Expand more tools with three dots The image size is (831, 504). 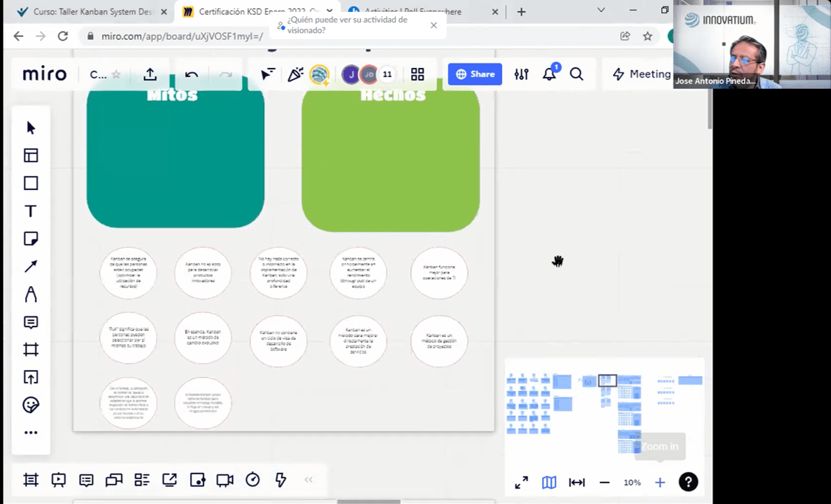pos(30,433)
